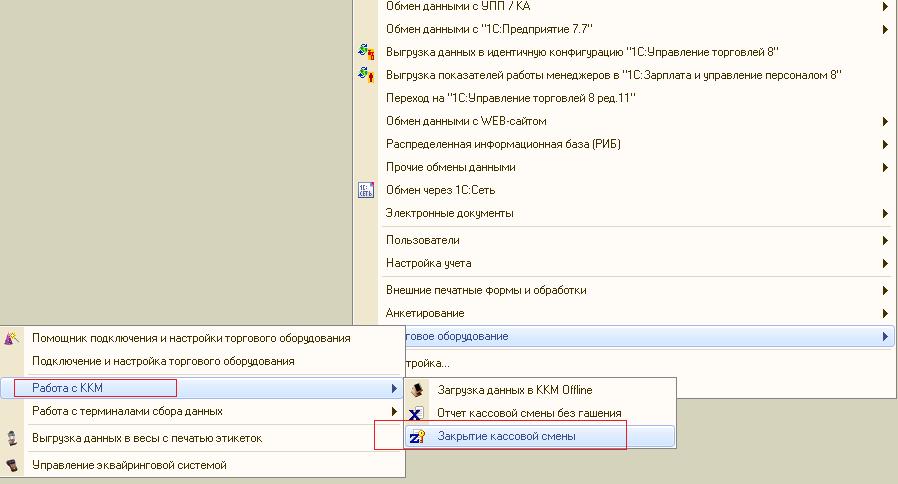Choose 'Закрытие кассовой смены'
Image resolution: width=898 pixels, height=484 pixels.
[541, 436]
